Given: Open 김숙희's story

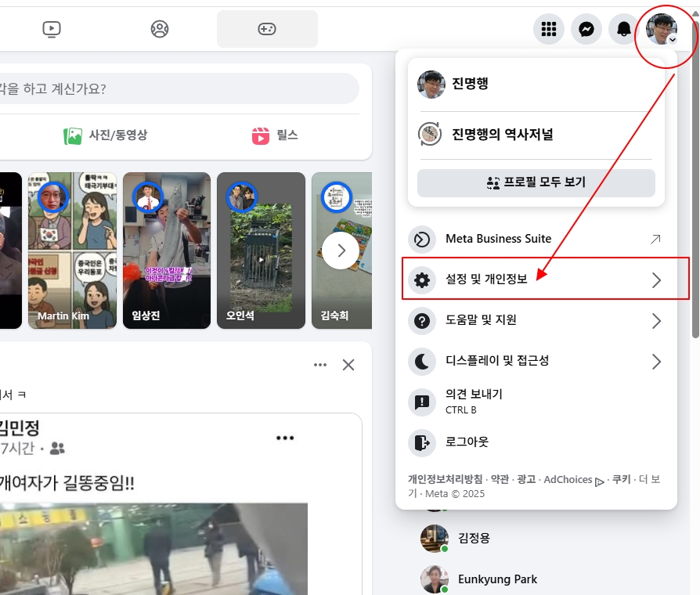Looking at the screenshot, I should coord(342,251).
